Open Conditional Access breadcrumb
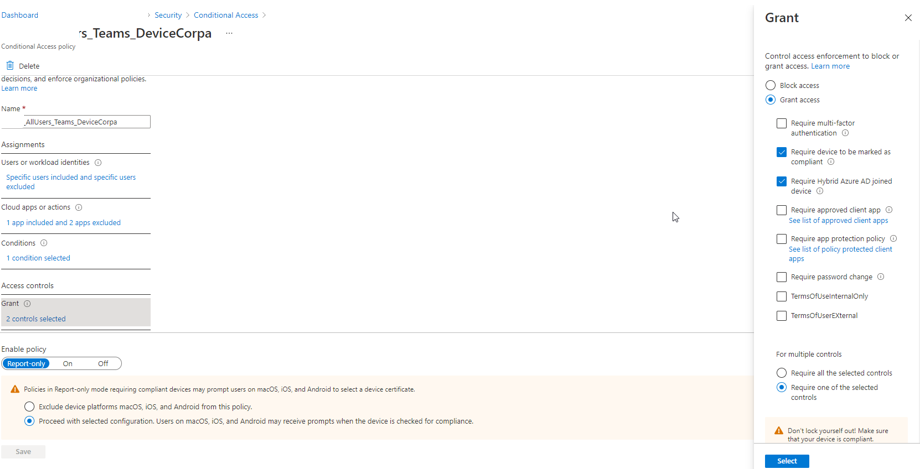924x474 pixels. point(225,15)
